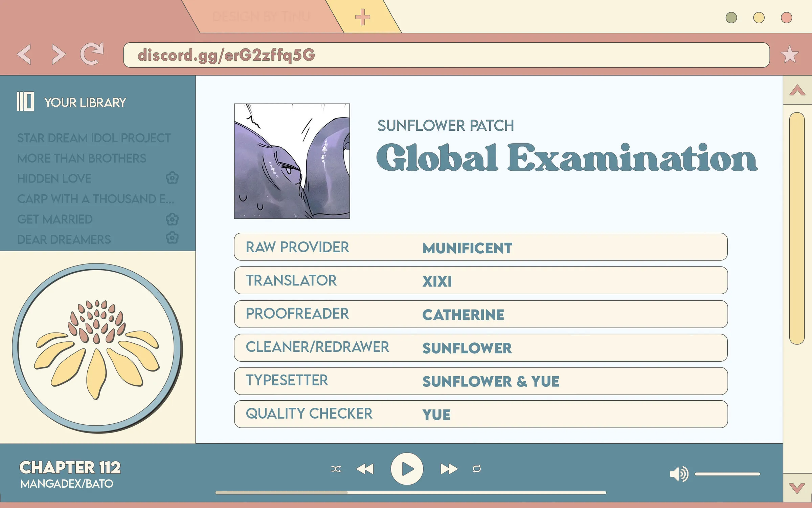Open Carp With A Thousand E... entry

click(x=96, y=199)
